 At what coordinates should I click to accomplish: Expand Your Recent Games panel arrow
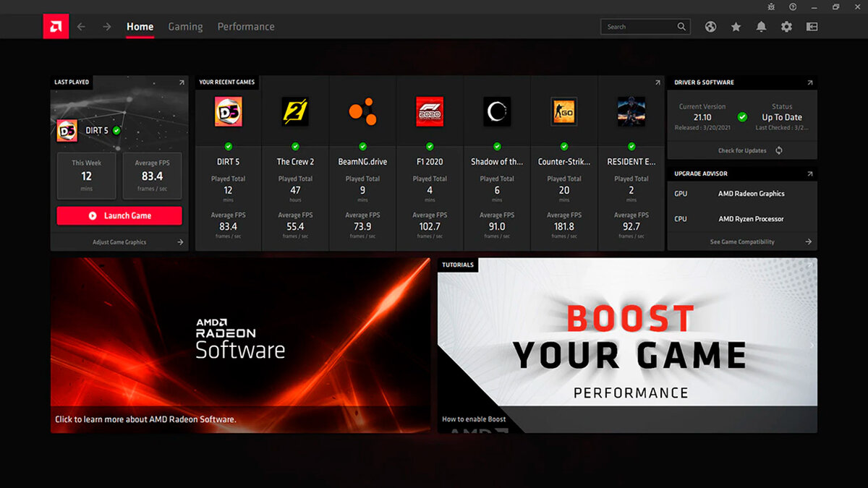[658, 82]
